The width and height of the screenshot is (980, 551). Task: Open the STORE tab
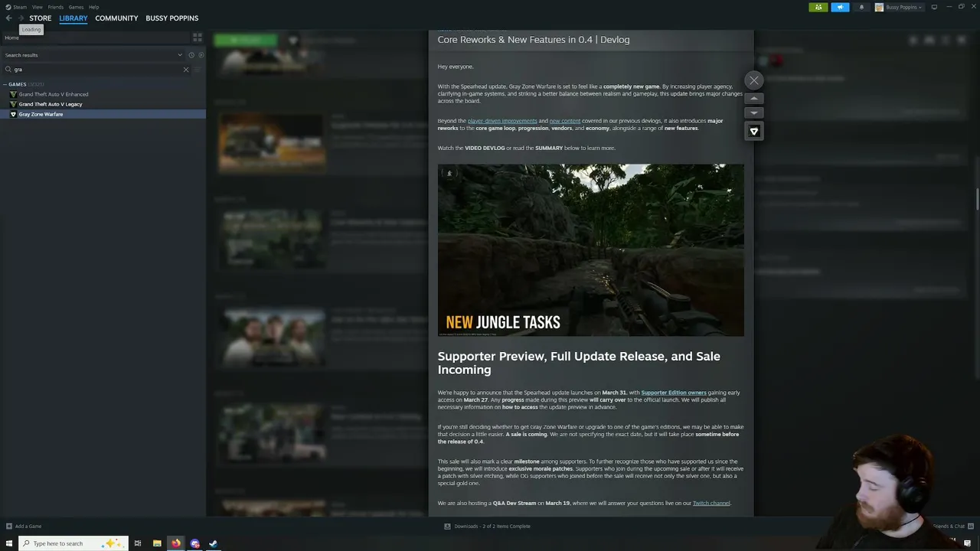point(41,18)
